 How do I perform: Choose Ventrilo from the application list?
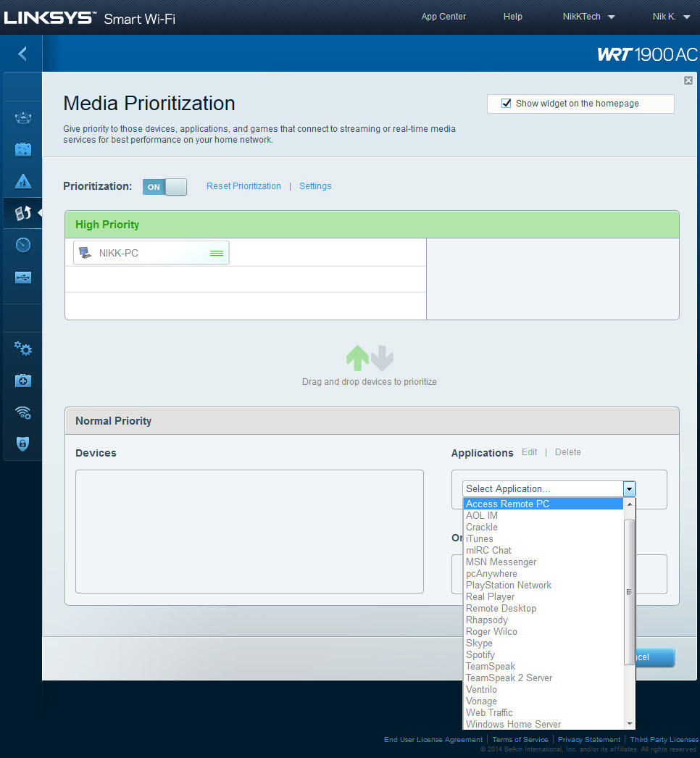click(x=543, y=689)
